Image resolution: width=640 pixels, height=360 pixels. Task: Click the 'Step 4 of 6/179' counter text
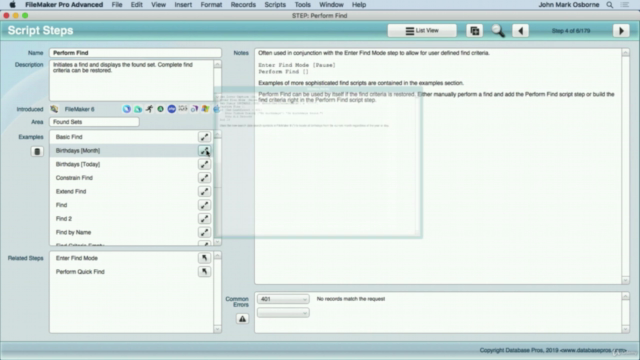571,31
